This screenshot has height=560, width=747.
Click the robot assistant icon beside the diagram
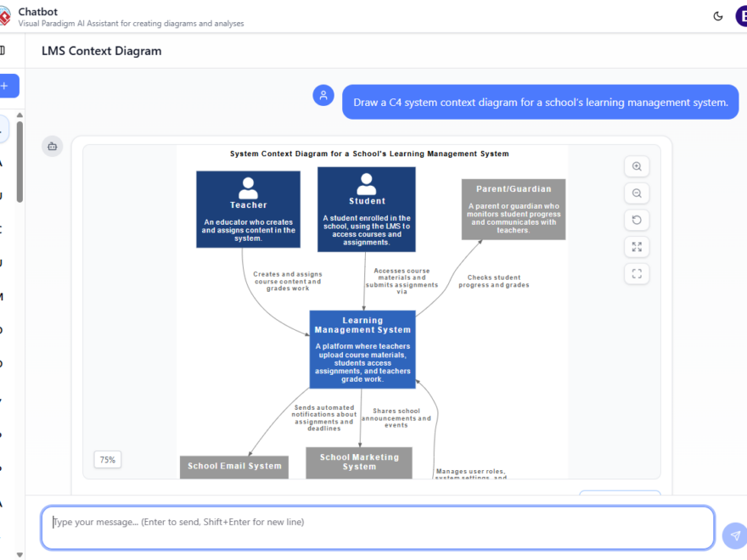[52, 146]
